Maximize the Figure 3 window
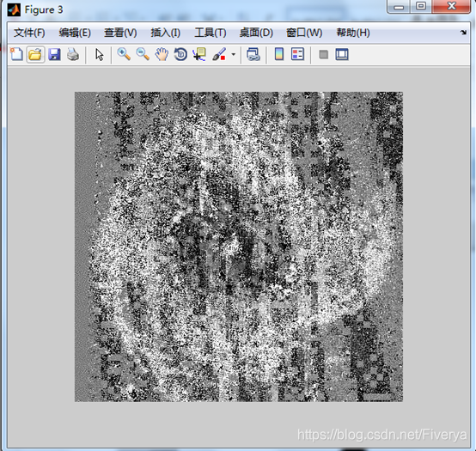The width and height of the screenshot is (476, 451). [421, 6]
